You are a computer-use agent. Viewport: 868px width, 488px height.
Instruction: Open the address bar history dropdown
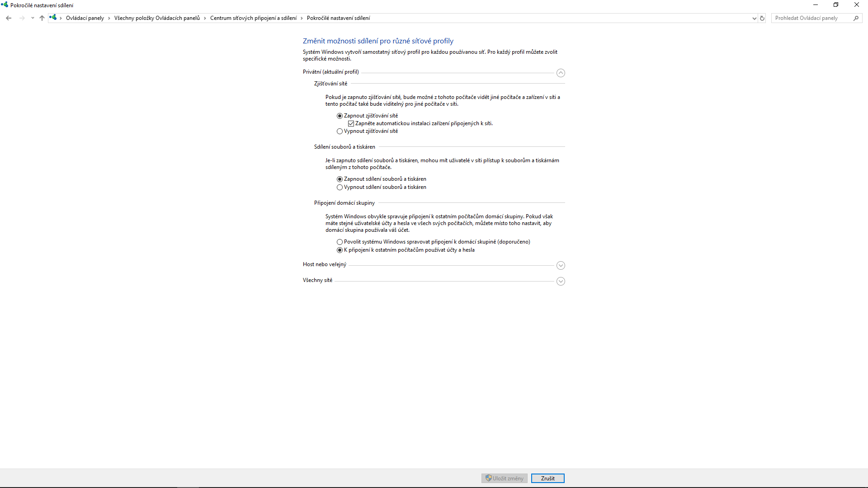pos(754,18)
